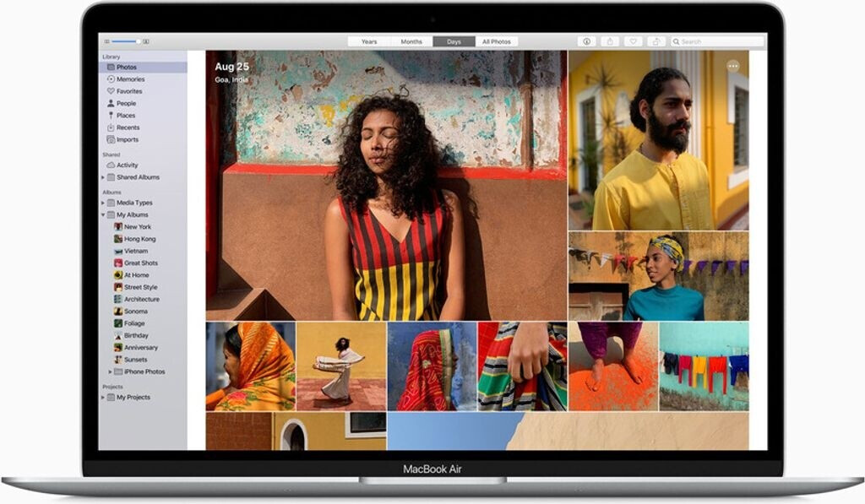The width and height of the screenshot is (865, 504).
Task: Switch to the Months tab
Action: 411,41
